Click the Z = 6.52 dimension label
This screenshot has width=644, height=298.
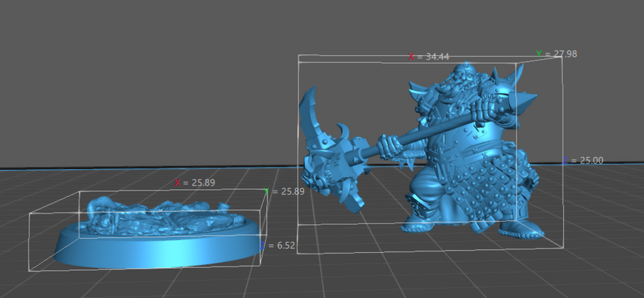280,246
